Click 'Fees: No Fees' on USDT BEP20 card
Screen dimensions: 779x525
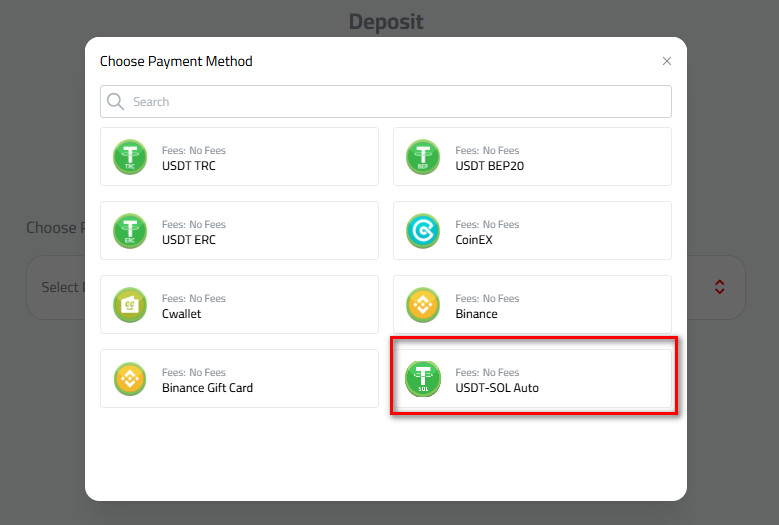click(487, 150)
